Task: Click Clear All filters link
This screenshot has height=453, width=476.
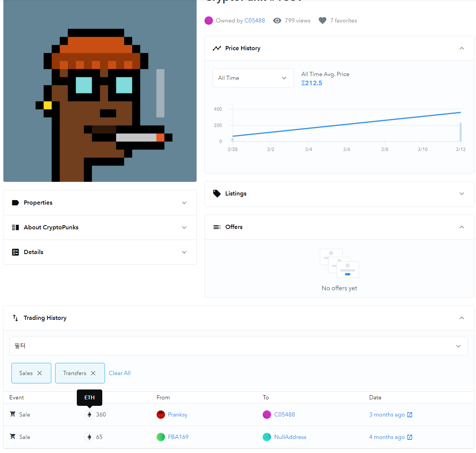Action: (120, 373)
